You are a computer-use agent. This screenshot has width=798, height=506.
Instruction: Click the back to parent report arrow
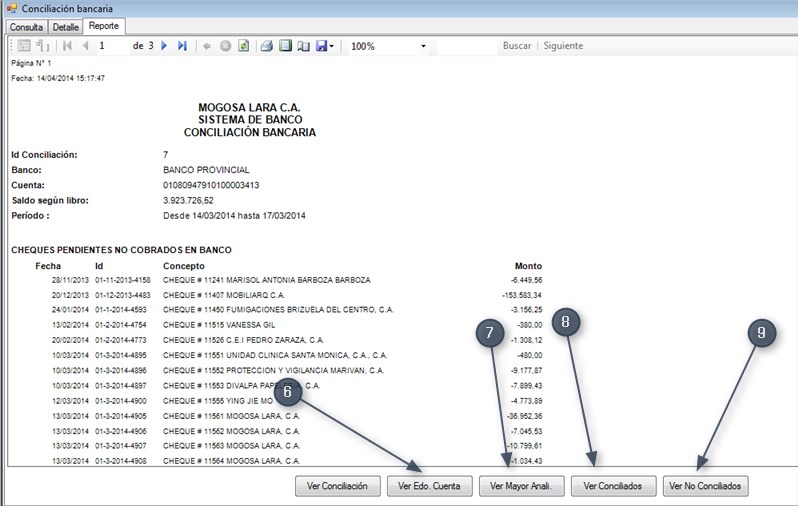(x=207, y=46)
